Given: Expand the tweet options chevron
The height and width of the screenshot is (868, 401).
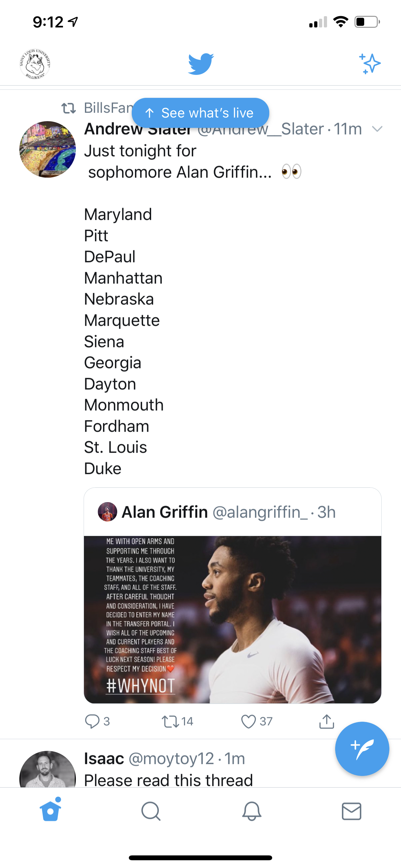Looking at the screenshot, I should tap(377, 129).
